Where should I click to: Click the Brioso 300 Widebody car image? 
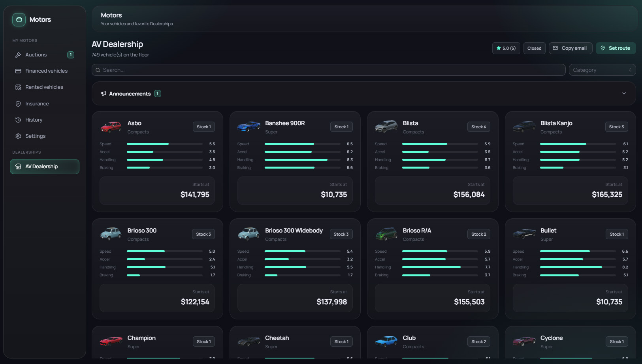click(249, 234)
